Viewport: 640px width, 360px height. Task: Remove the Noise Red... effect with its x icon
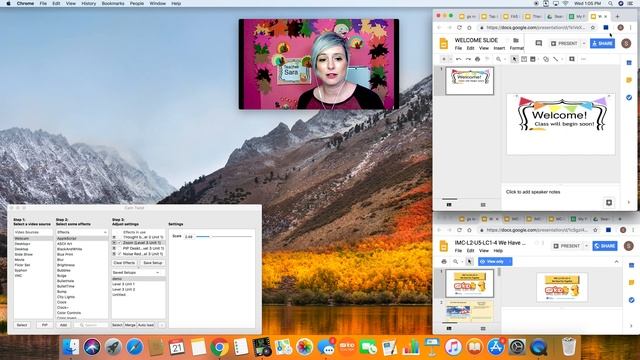click(x=114, y=253)
